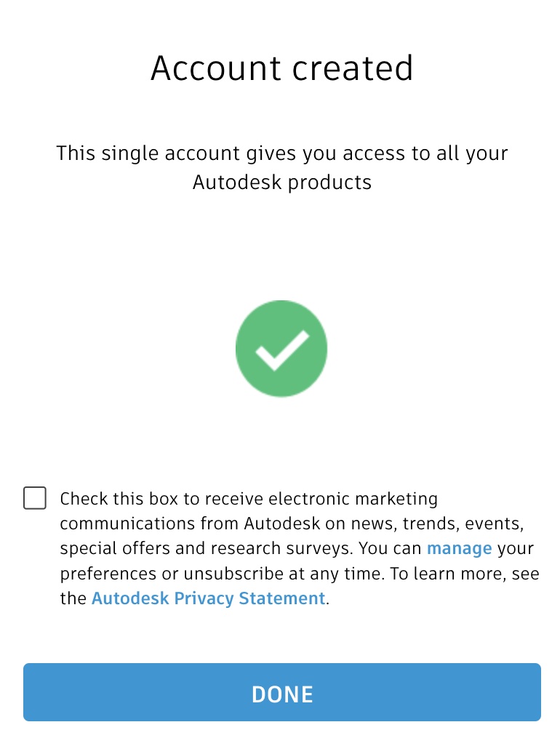This screenshot has width=560, height=746.
Task: Click the blue 'manage' hyperlink
Action: click(459, 548)
